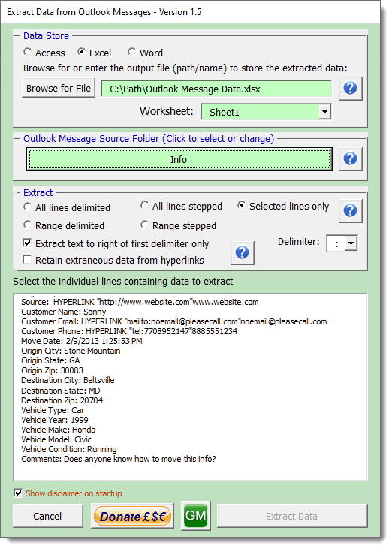Open help icon next to output file path
Viewport: 392px width, 549px height.
[x=351, y=88]
